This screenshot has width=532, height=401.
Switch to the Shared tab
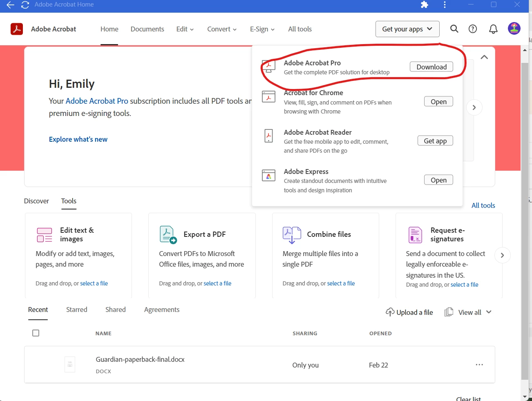click(x=116, y=310)
